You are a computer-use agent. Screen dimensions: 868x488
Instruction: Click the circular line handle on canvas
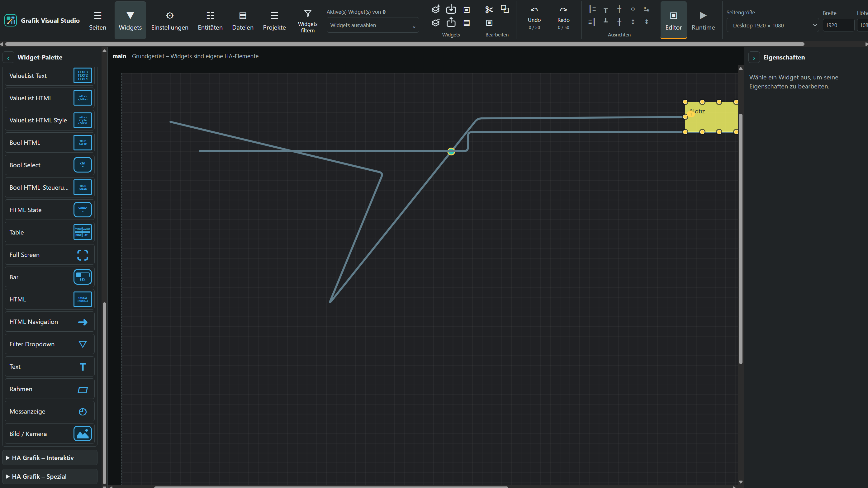(451, 152)
